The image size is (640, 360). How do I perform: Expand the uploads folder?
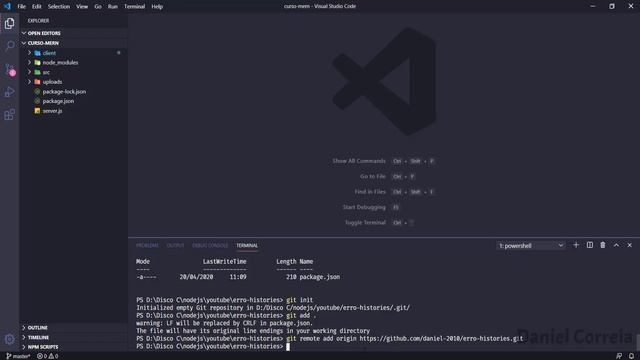click(x=52, y=82)
